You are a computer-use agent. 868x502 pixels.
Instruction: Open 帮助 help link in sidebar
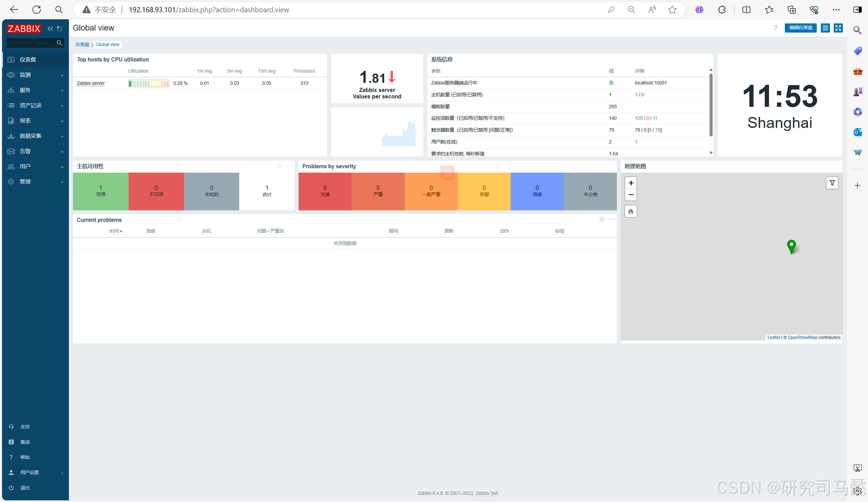[x=25, y=457]
